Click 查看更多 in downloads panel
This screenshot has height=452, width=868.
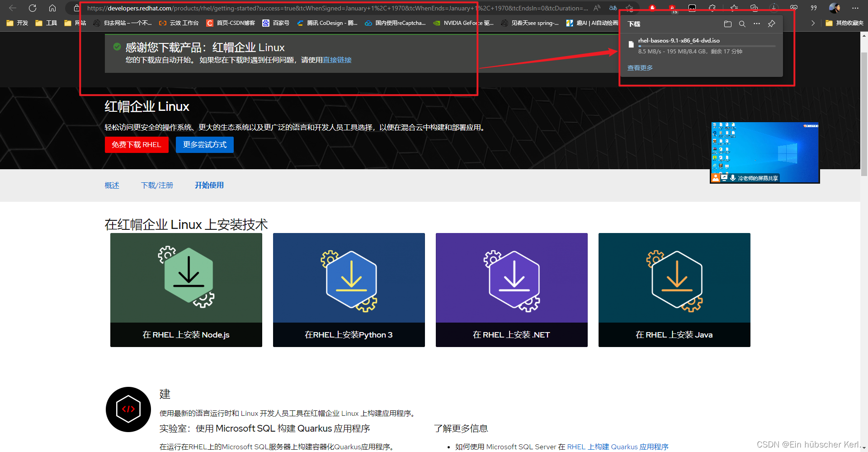click(640, 68)
